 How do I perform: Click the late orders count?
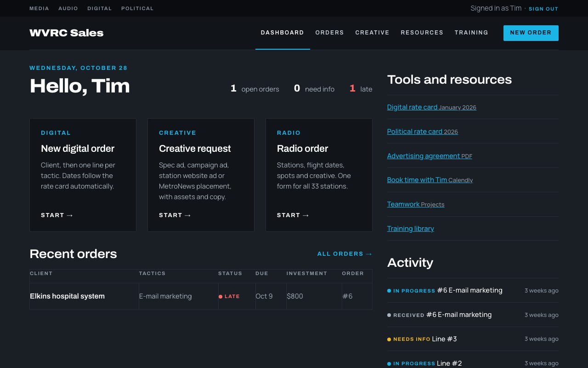click(x=361, y=89)
